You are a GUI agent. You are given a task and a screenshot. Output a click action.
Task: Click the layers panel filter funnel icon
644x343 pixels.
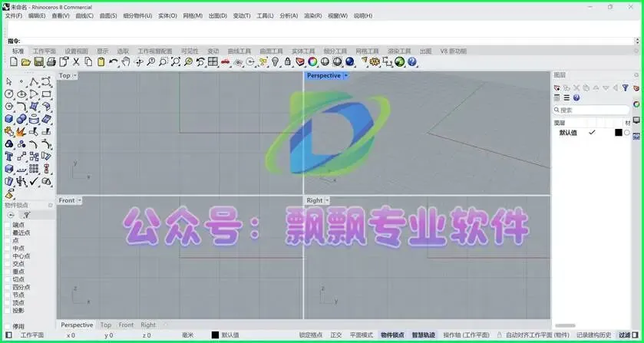pyautogui.click(x=625, y=88)
